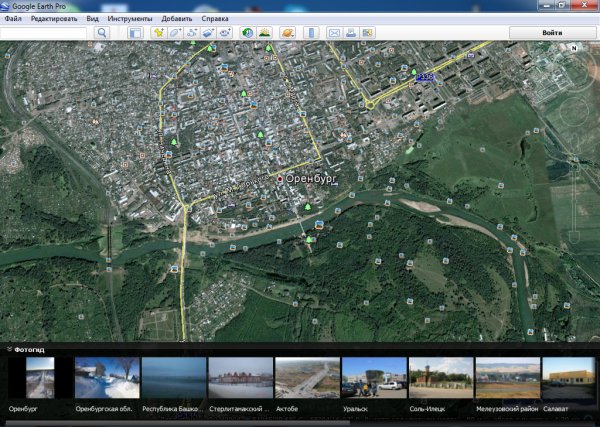Click the magnifying glass search button

point(102,33)
